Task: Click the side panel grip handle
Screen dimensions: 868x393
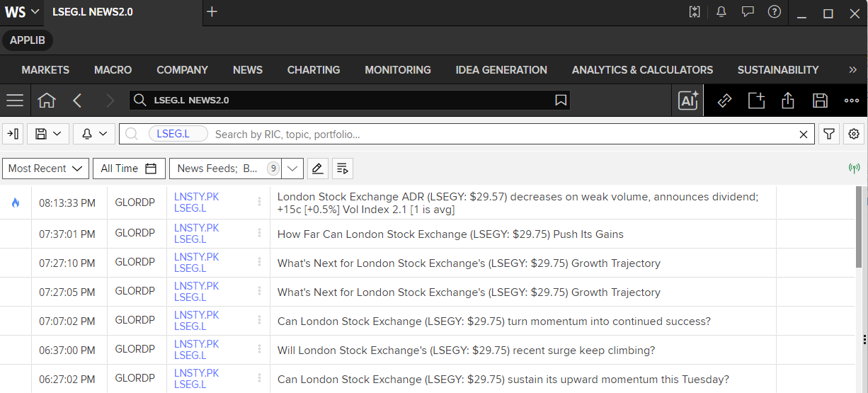Action: (864, 340)
